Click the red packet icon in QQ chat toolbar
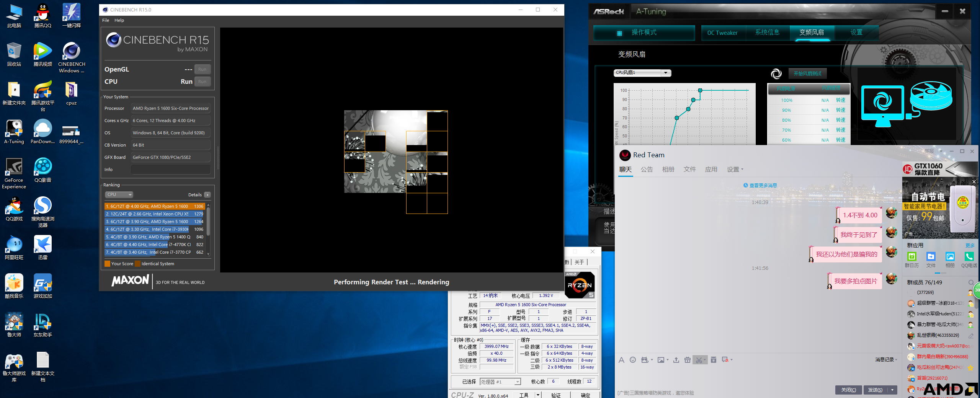The image size is (980, 398). [x=714, y=360]
